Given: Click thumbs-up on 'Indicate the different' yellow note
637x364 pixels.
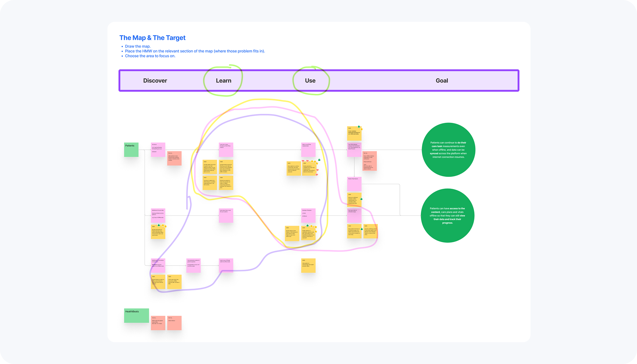Looking at the screenshot, I should pos(361,199).
